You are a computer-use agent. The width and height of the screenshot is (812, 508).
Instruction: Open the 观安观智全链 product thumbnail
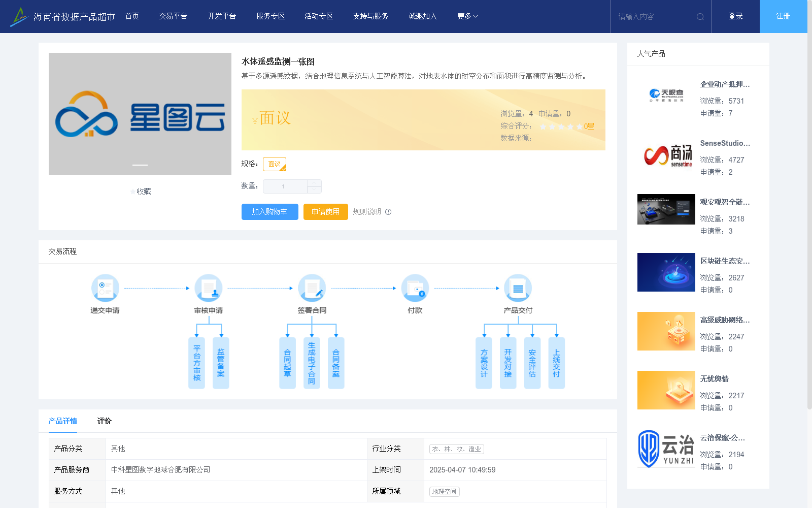pos(666,209)
